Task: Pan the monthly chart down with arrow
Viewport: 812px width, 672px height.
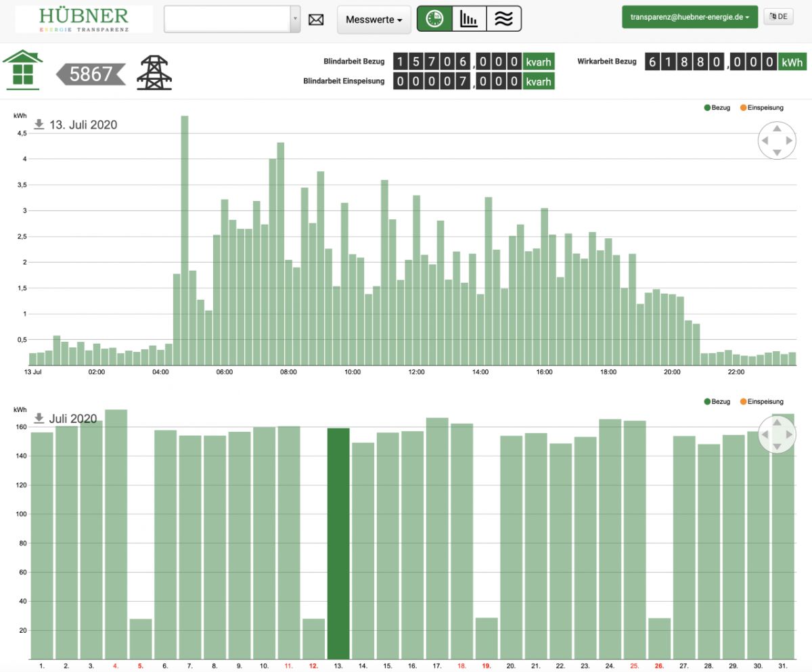Action: pos(777,446)
